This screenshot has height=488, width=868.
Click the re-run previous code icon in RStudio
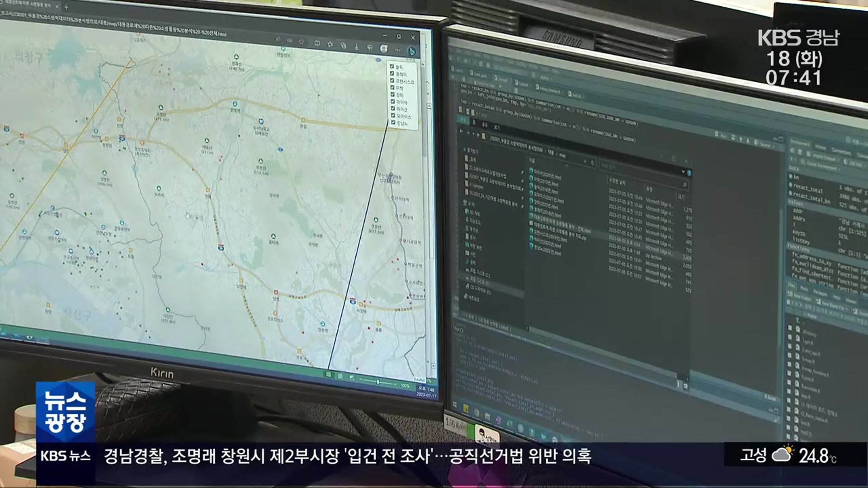pyautogui.click(x=733, y=137)
